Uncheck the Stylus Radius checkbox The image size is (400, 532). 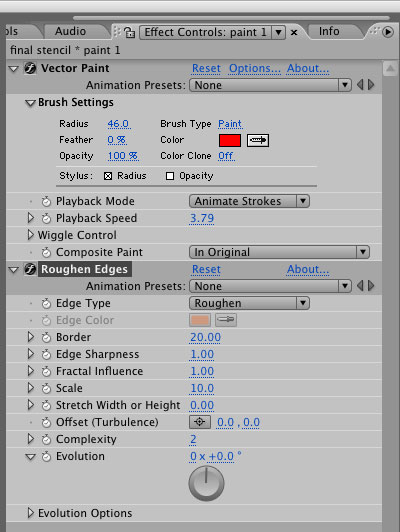point(108,176)
